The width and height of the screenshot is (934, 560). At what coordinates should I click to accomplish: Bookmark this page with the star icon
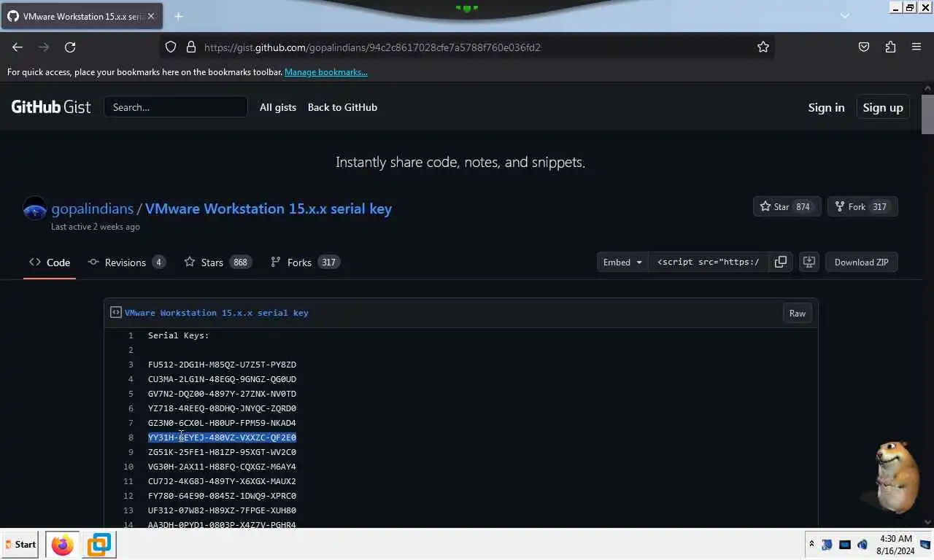[x=763, y=47]
